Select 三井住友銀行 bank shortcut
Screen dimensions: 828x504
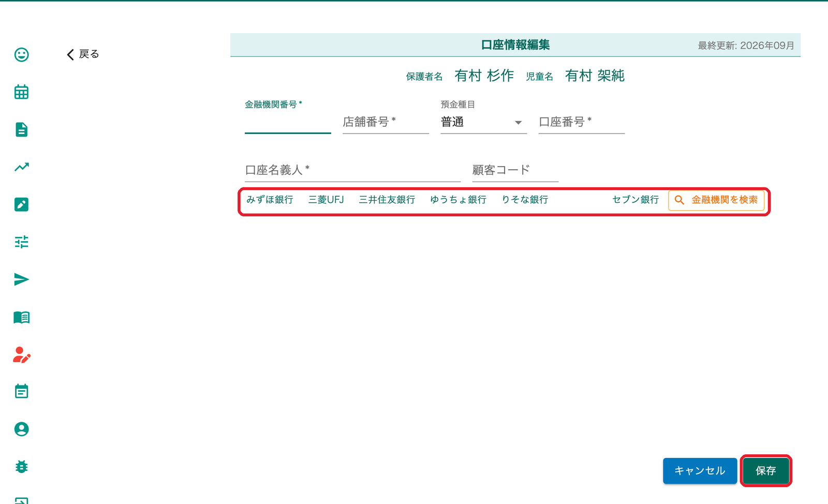point(387,200)
